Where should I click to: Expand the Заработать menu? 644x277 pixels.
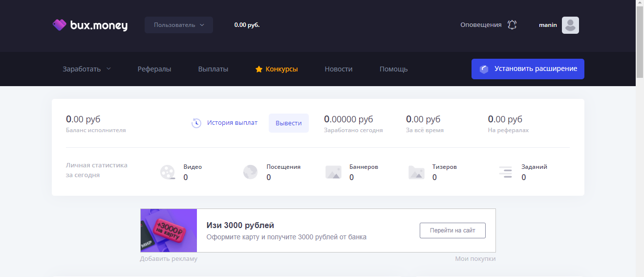coord(86,69)
